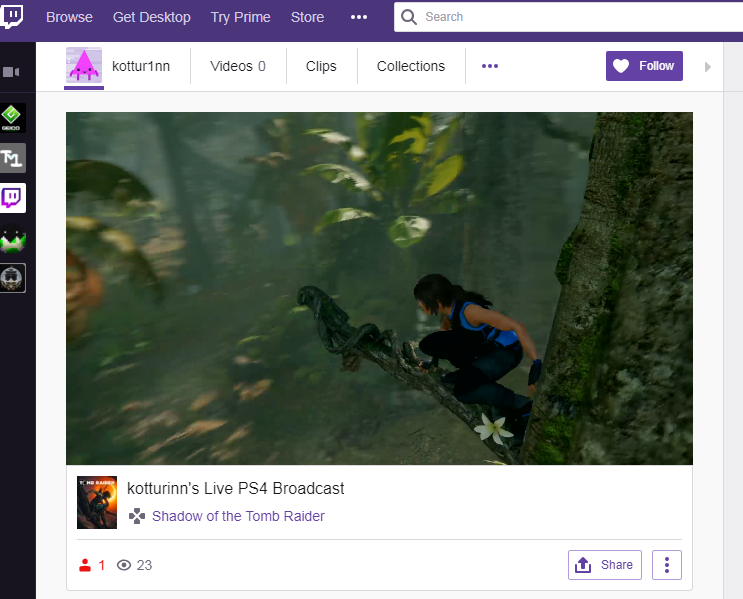Open the TM1 channel sidebar avatar
The height and width of the screenshot is (599, 743).
[x=13, y=158]
